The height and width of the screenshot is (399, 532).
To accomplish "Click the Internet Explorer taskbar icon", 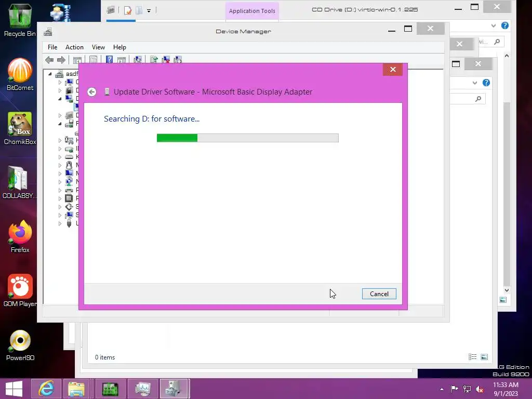I will pos(46,389).
